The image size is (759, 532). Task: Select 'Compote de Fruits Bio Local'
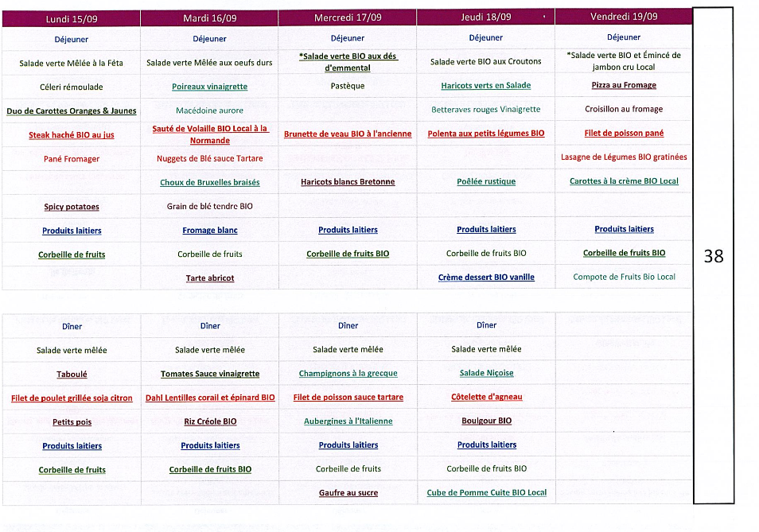tap(624, 277)
